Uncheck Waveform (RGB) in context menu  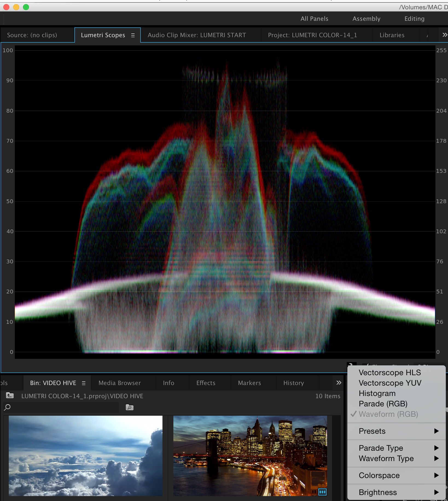396,414
